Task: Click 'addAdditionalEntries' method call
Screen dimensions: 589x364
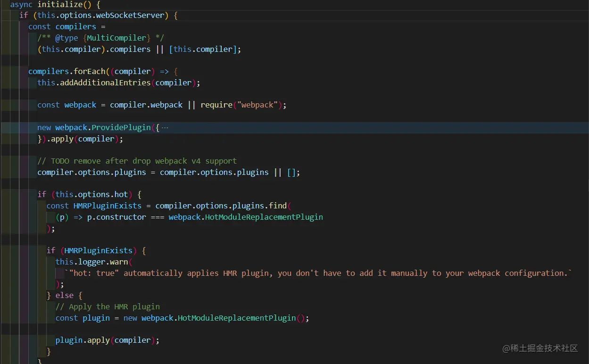Action: coord(106,83)
